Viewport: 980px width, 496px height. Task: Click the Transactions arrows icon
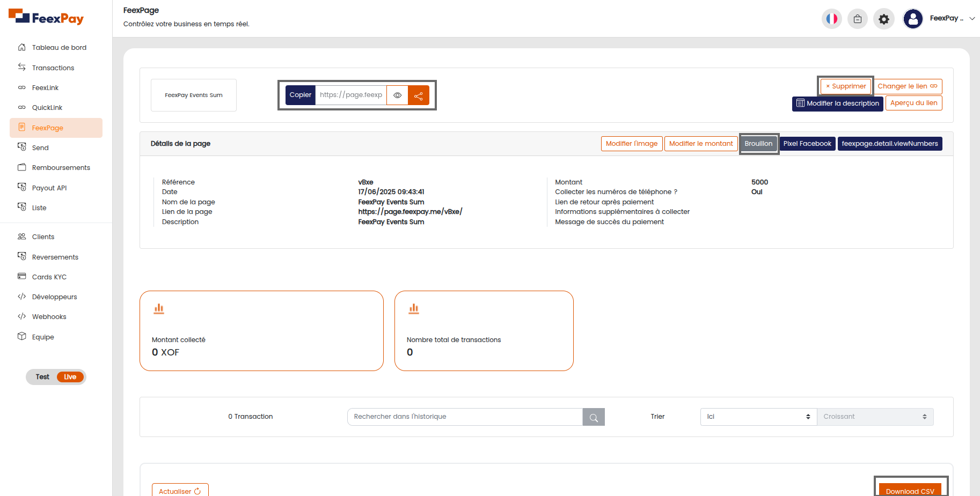coord(22,67)
